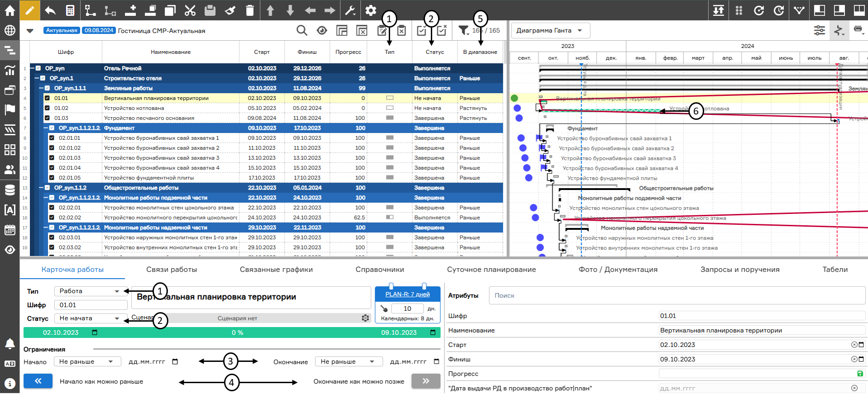
Task: Toggle the pencil edit mode button
Action: [x=30, y=10]
